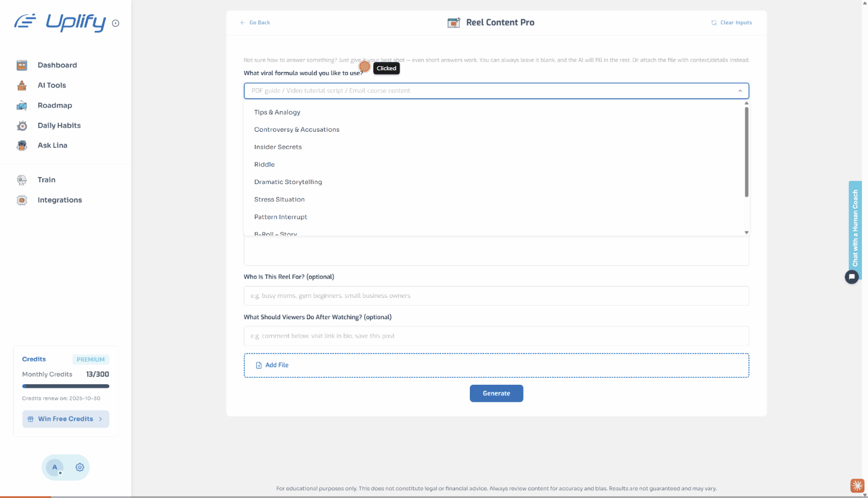
Task: Click the AI Tools sidebar icon
Action: pyautogui.click(x=22, y=85)
